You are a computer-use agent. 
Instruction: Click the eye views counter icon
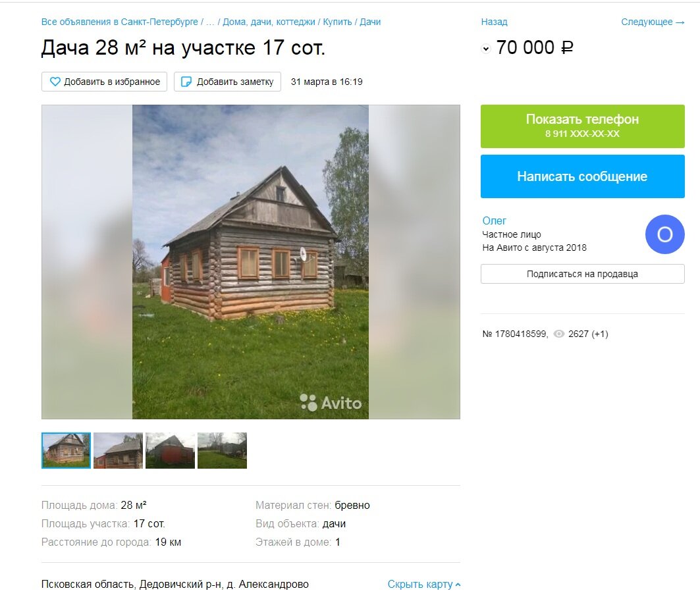coord(559,334)
